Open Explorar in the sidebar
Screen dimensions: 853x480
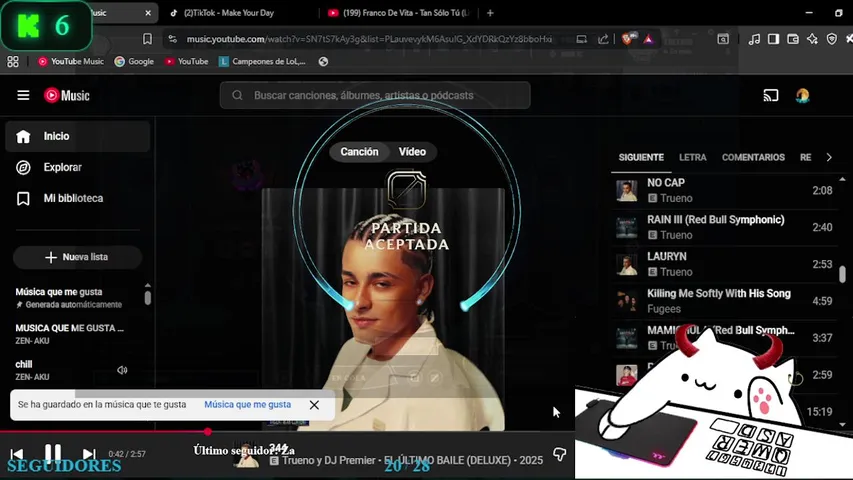[x=77, y=167]
